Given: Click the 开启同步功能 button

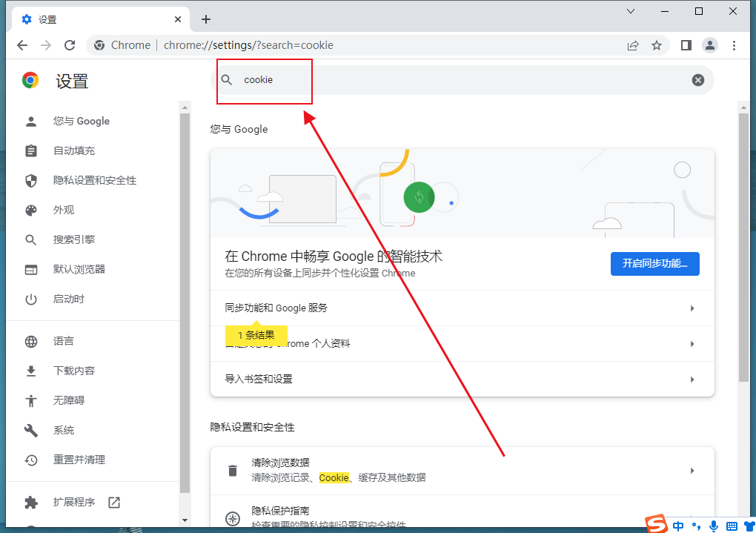Looking at the screenshot, I should point(654,263).
